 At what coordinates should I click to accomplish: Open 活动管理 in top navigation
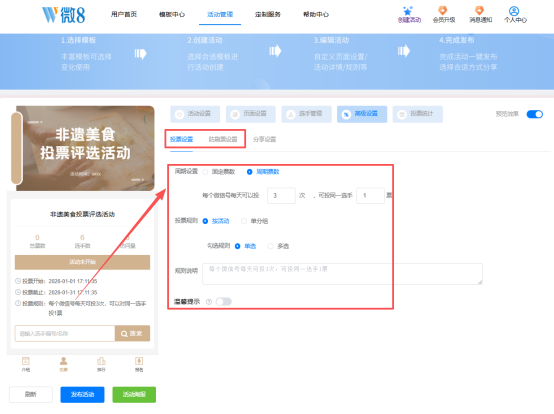[220, 14]
